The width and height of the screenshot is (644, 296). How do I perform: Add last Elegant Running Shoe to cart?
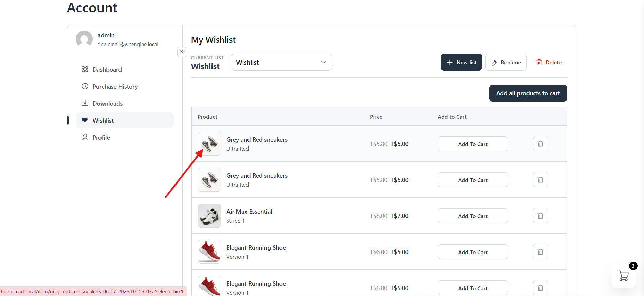click(473, 288)
